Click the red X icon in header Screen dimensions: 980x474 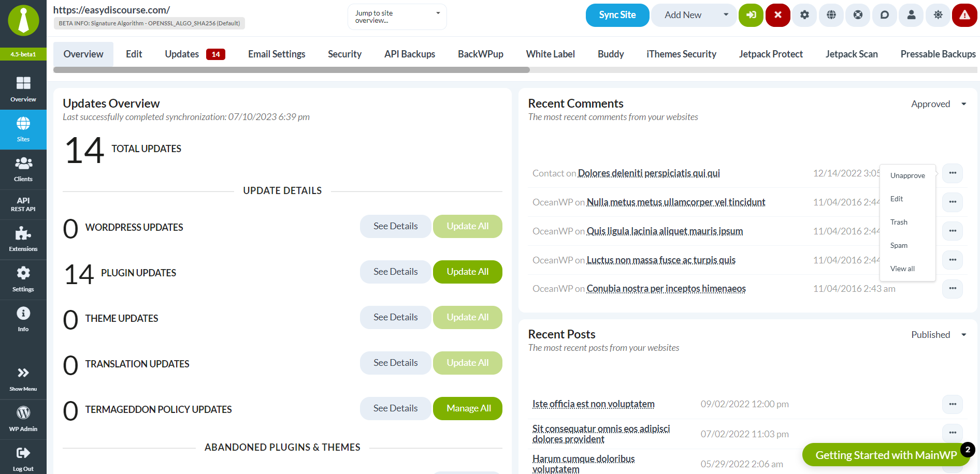tap(778, 15)
